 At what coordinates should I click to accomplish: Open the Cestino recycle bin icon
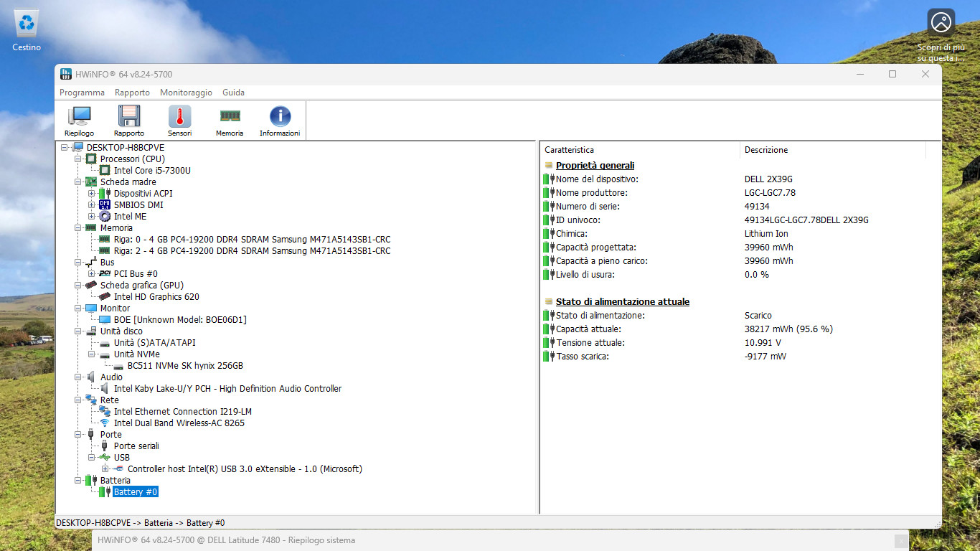27,30
